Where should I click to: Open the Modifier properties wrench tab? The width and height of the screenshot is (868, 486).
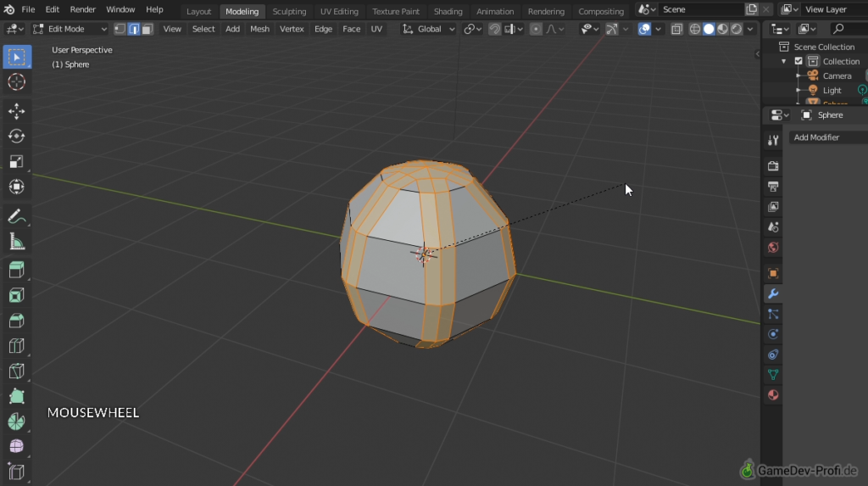[773, 293]
